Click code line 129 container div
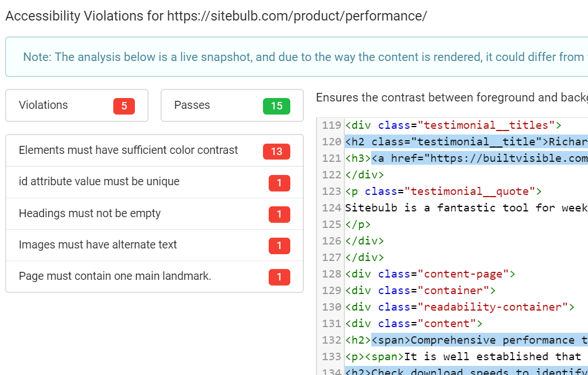The height and width of the screenshot is (375, 588). tap(421, 291)
